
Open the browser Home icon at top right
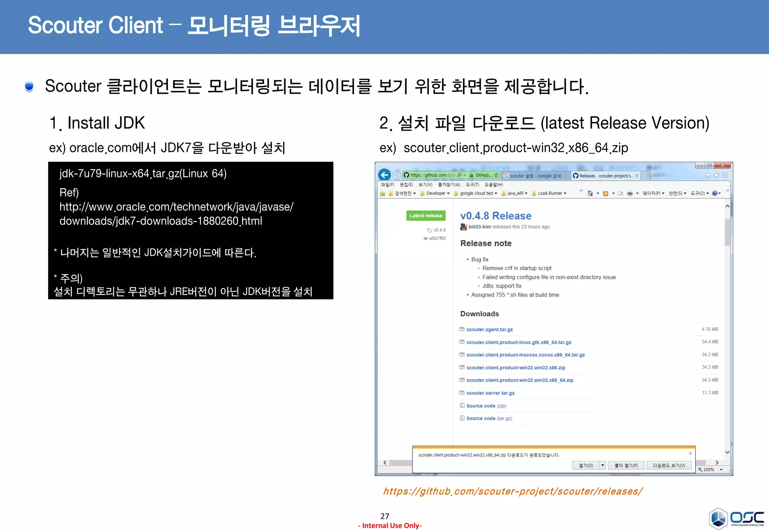click(708, 175)
